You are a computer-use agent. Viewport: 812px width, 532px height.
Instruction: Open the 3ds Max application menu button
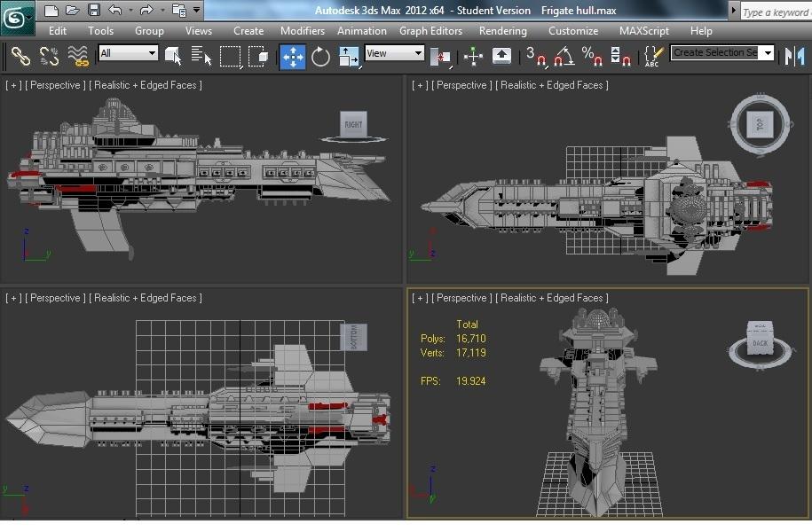tap(17, 18)
